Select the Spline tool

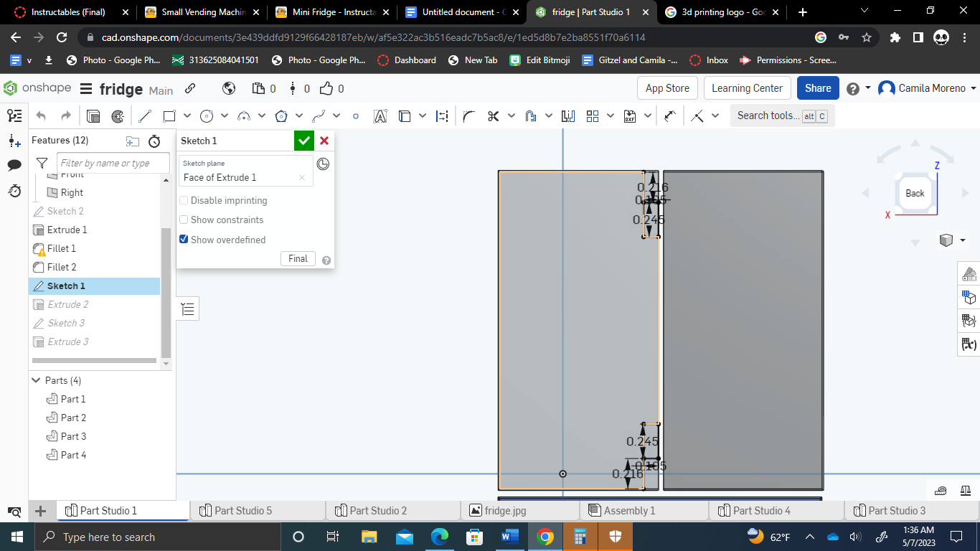[318, 116]
